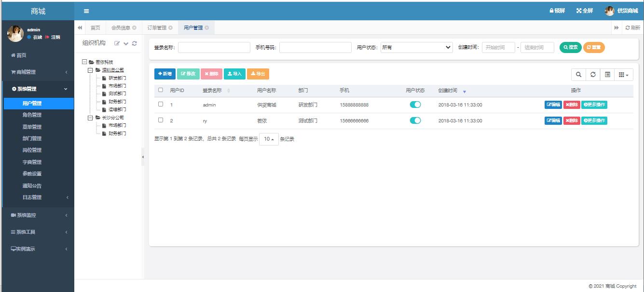The width and height of the screenshot is (644, 292).
Task: Click the 锁屏 lock screen icon
Action: click(552, 11)
